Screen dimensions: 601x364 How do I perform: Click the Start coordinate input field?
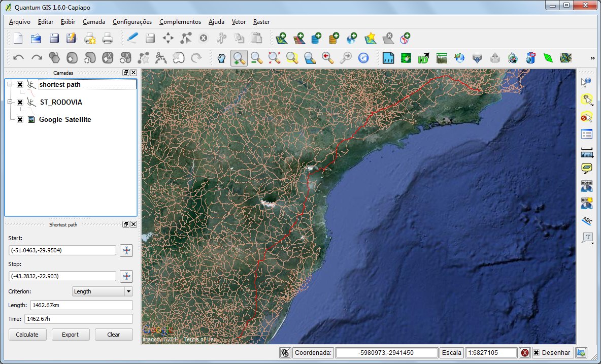(62, 250)
